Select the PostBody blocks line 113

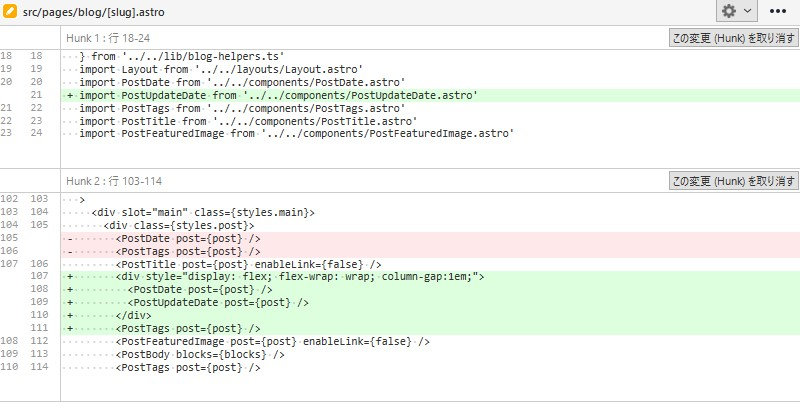pyautogui.click(x=430, y=354)
